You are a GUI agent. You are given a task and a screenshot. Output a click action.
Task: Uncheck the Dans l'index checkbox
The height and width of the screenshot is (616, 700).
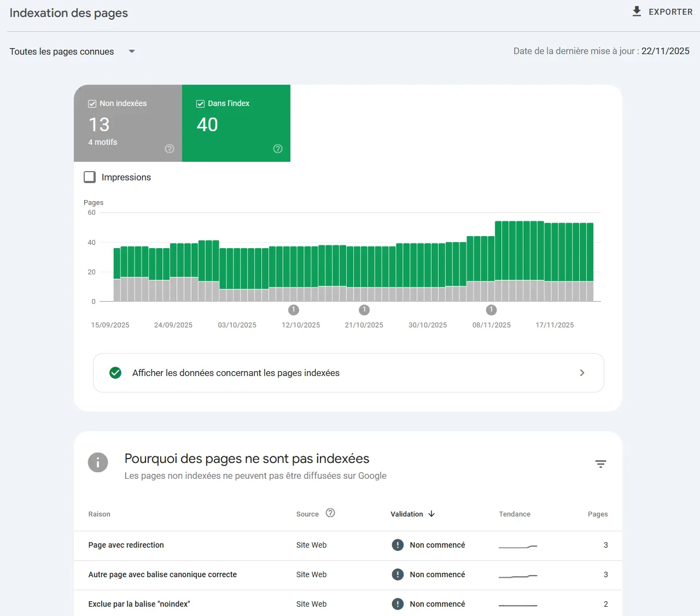point(200,103)
